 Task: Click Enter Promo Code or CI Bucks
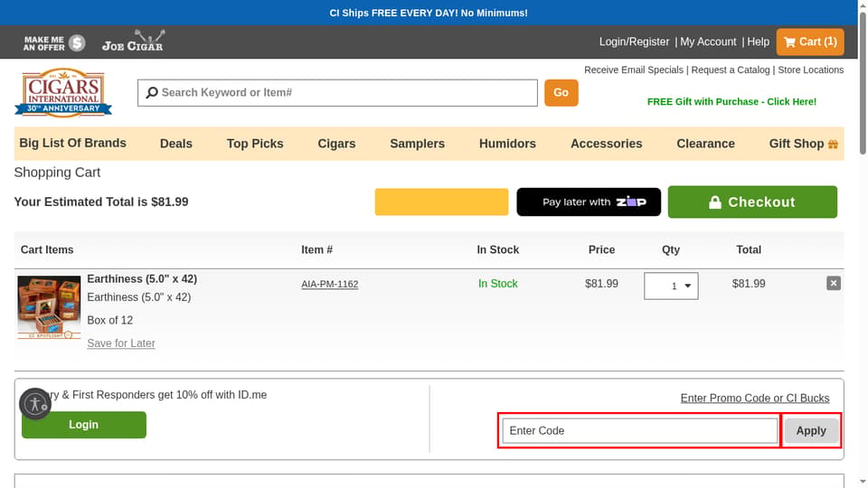coord(754,399)
